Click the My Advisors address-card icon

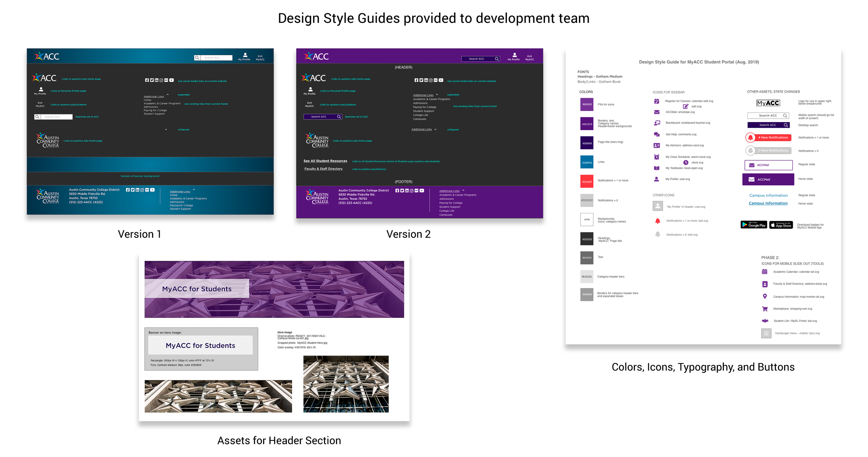657,145
